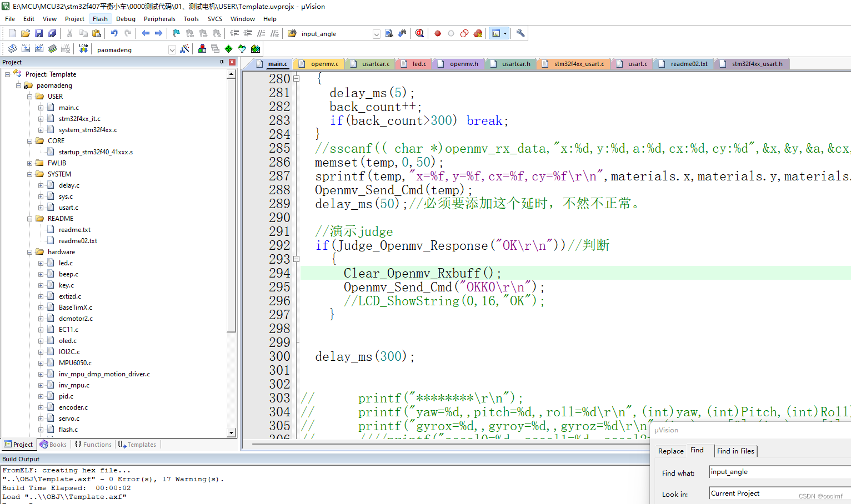
Task: Click the Open file folder icon
Action: pos(26,33)
